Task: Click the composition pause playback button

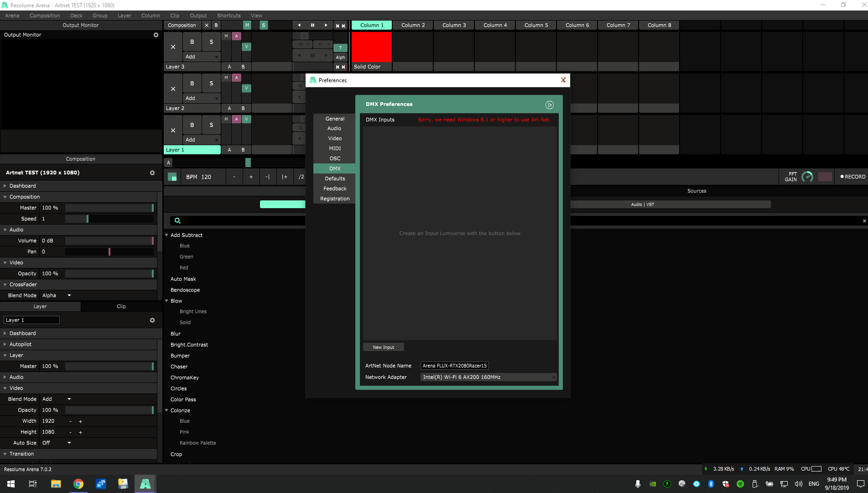Action: 312,26
